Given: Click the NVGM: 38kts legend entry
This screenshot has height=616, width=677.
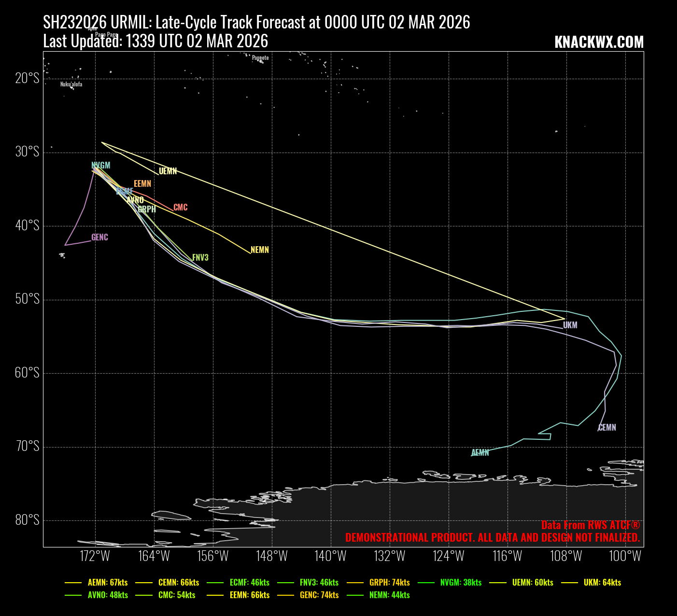Looking at the screenshot, I should tap(461, 582).
